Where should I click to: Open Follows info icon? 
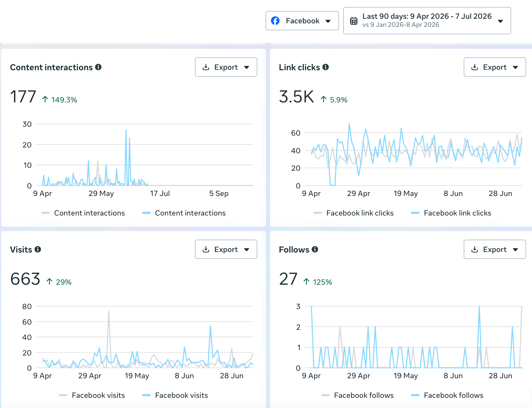(x=315, y=249)
